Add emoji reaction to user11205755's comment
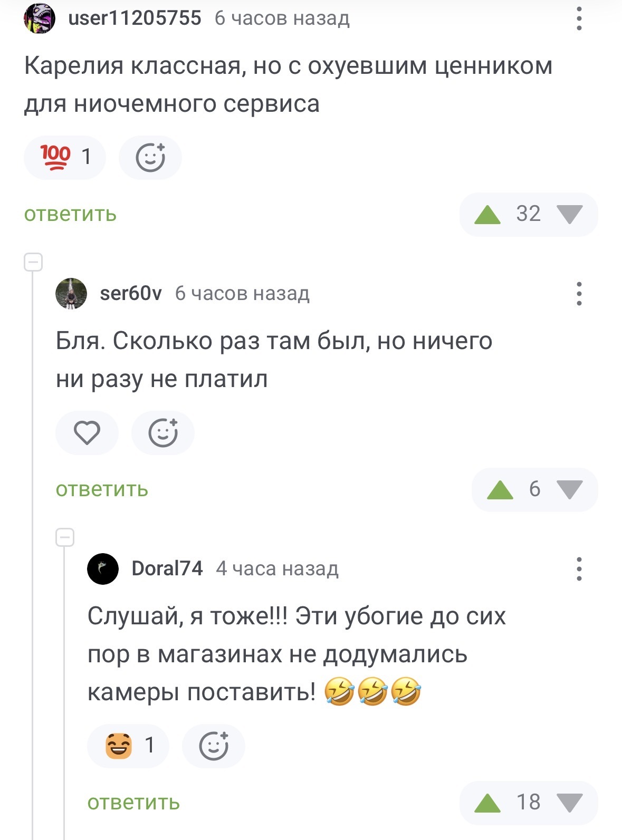 150,158
